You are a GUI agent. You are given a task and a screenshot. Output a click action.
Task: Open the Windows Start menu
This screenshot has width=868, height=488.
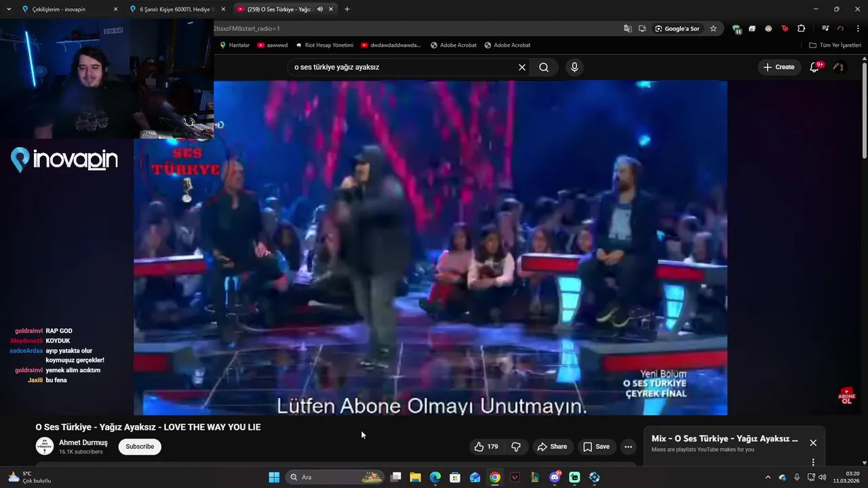coord(274,477)
